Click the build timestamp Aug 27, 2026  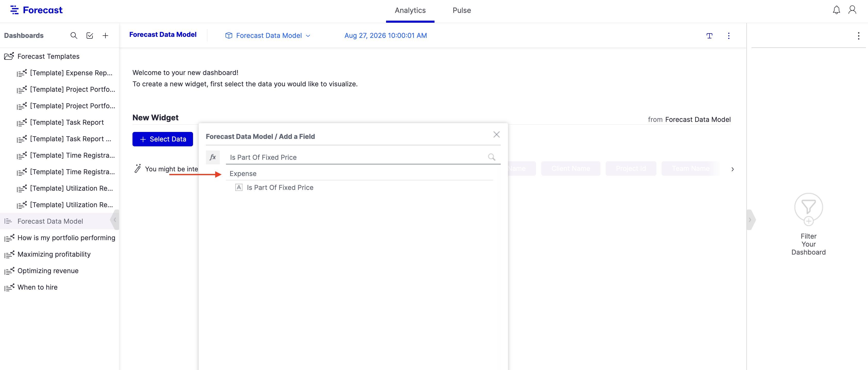pyautogui.click(x=386, y=35)
